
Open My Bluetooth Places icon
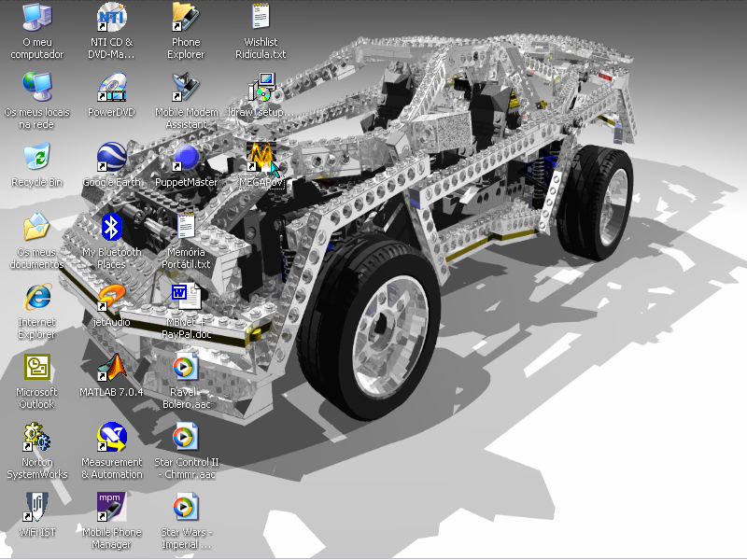(x=111, y=228)
